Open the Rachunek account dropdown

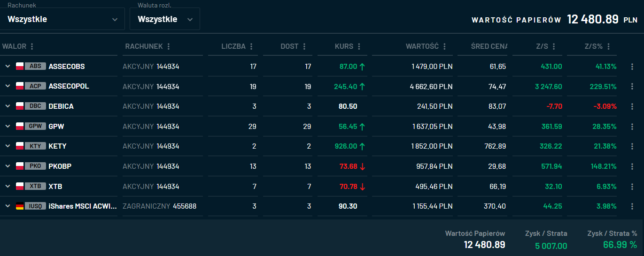tap(62, 19)
